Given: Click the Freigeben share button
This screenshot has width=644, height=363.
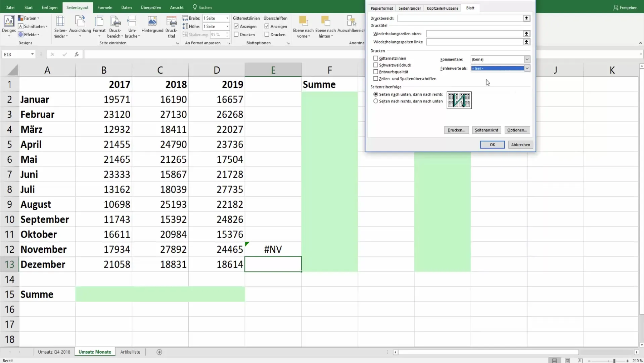Looking at the screenshot, I should 625,7.
